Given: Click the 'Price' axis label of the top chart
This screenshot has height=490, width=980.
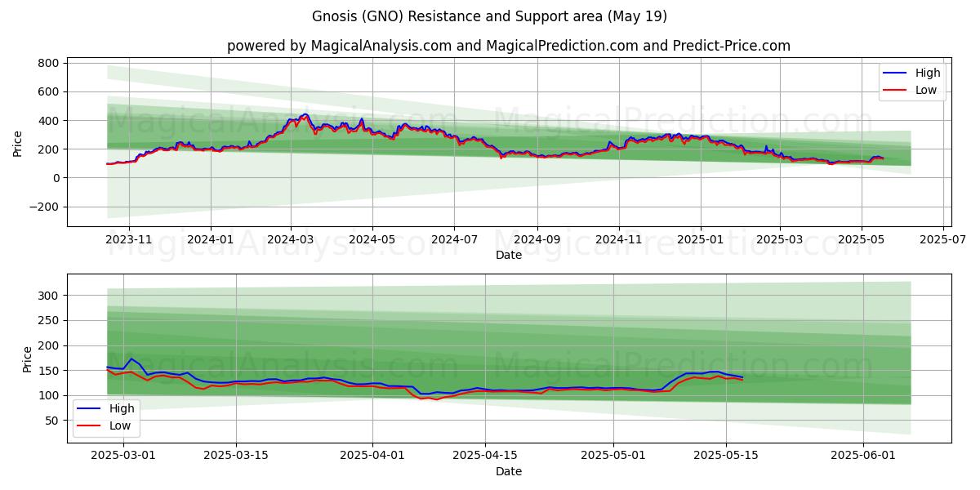Looking at the screenshot, I should click(18, 144).
